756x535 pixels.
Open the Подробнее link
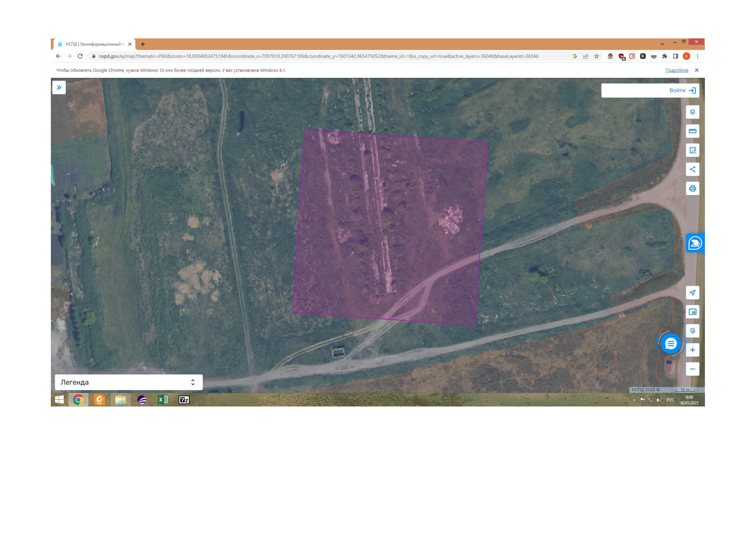(677, 70)
